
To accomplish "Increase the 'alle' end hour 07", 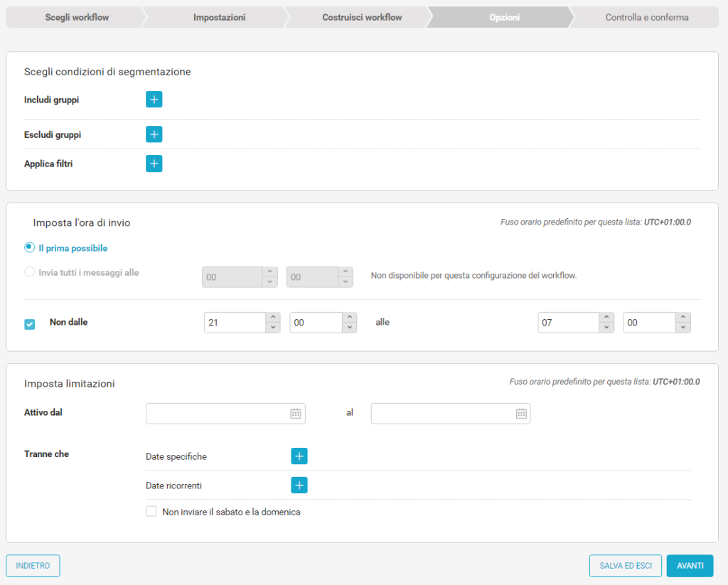I will (x=606, y=318).
